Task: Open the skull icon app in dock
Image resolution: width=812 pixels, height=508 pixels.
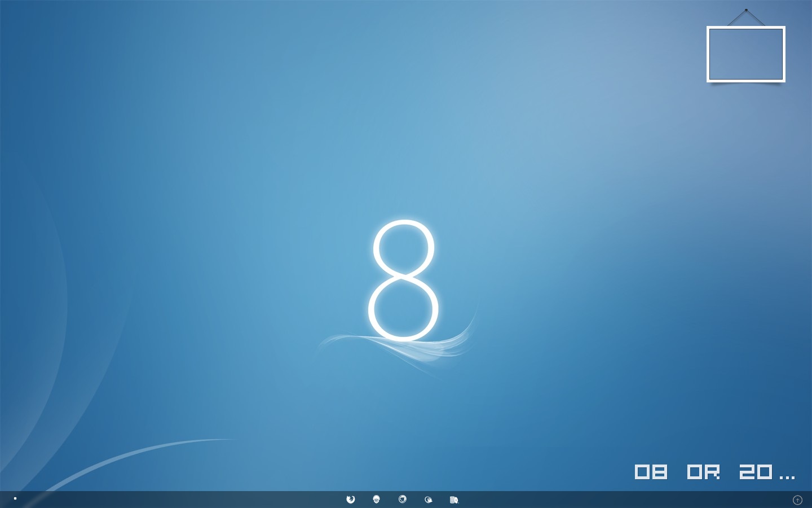Action: pyautogui.click(x=376, y=500)
